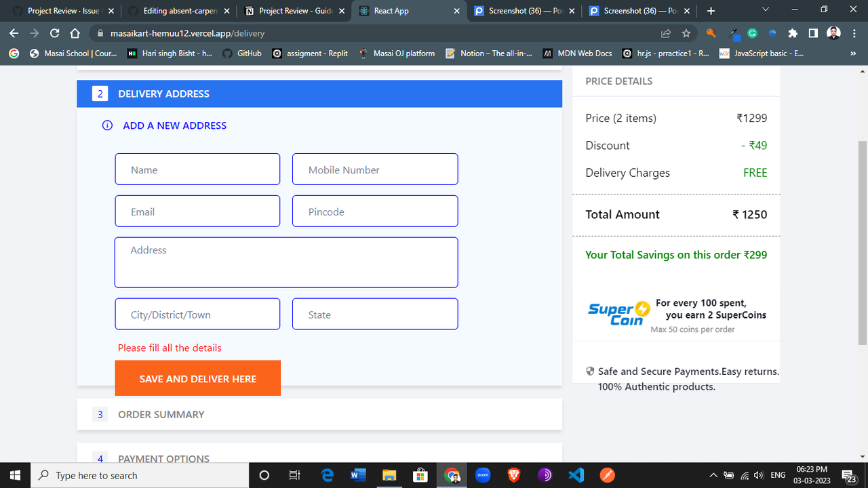Open the Grammarly extension icon
Viewport: 868px width, 488px height.
coord(752,33)
